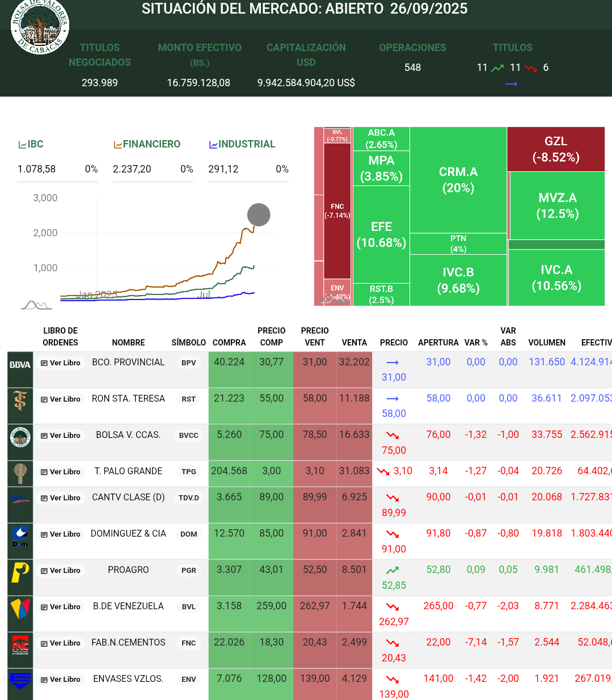The image size is (612, 700).
Task: Click the FNC cementos company logo
Action: (20, 645)
